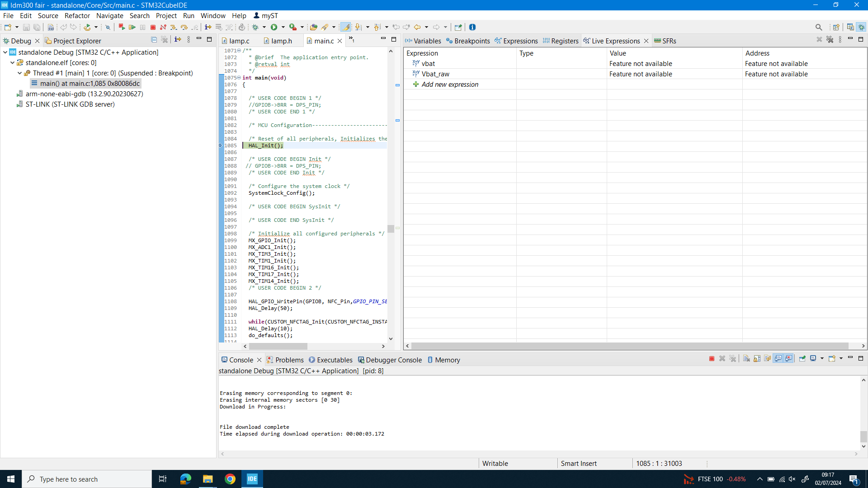Click the editor horizontal scrollbar thumb

(x=278, y=347)
